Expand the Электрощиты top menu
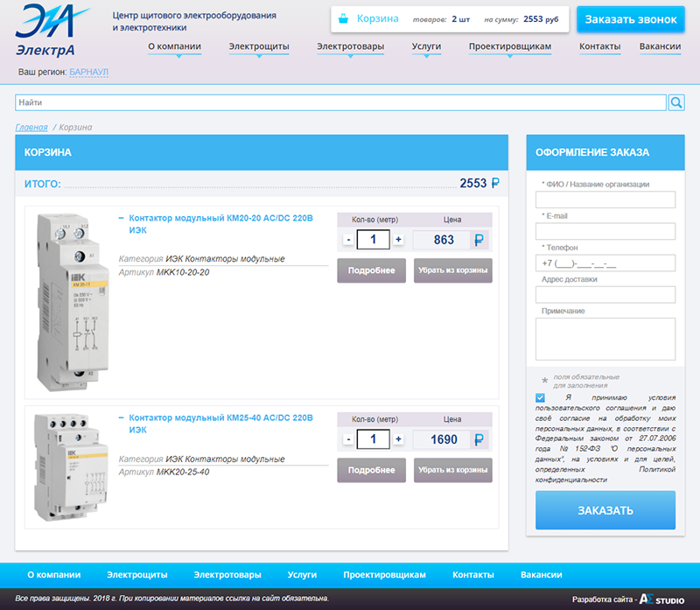The width and height of the screenshot is (700, 610). (259, 46)
